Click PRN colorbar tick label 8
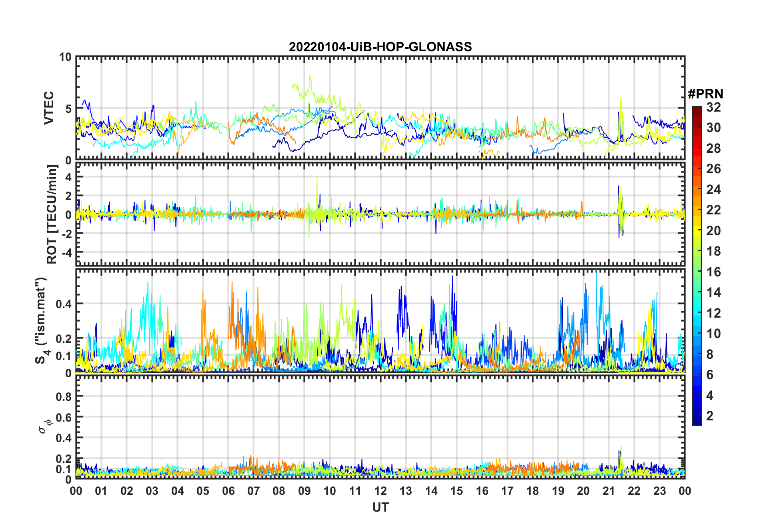The image size is (761, 532). [710, 354]
